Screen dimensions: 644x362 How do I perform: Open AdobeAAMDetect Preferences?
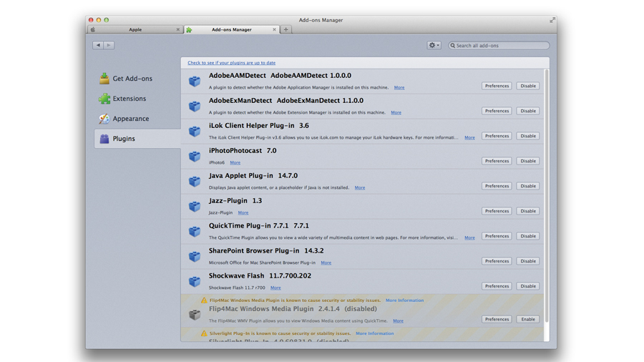(497, 86)
